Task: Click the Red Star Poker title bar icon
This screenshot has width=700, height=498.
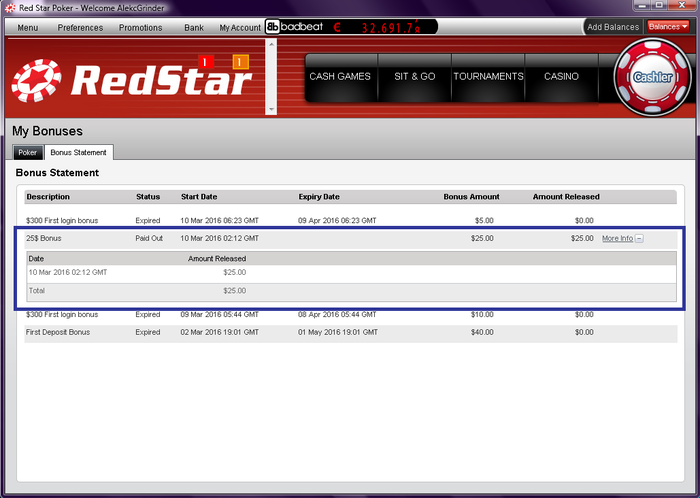Action: (10, 8)
